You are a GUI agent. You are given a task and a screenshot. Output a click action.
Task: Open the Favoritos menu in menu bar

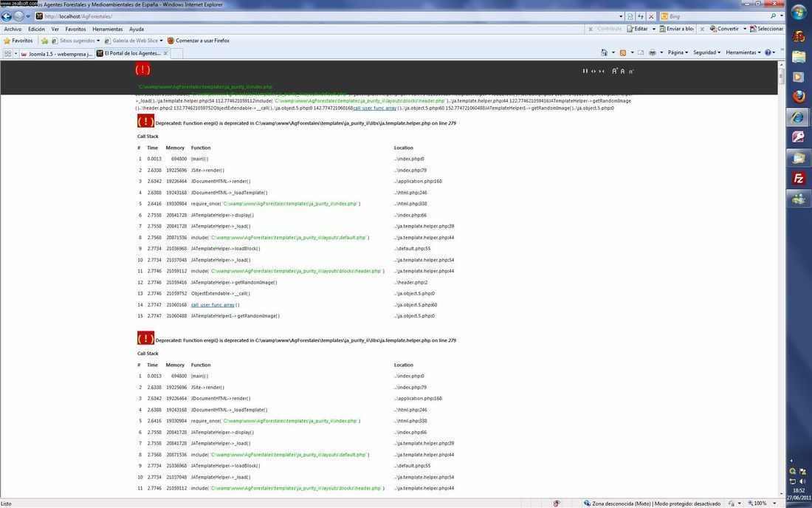75,29
